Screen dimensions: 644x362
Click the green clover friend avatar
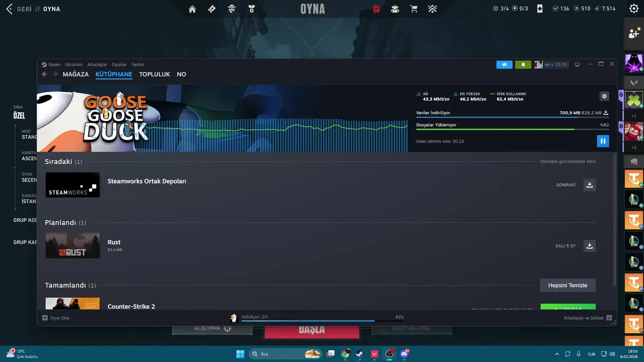pos(634,100)
